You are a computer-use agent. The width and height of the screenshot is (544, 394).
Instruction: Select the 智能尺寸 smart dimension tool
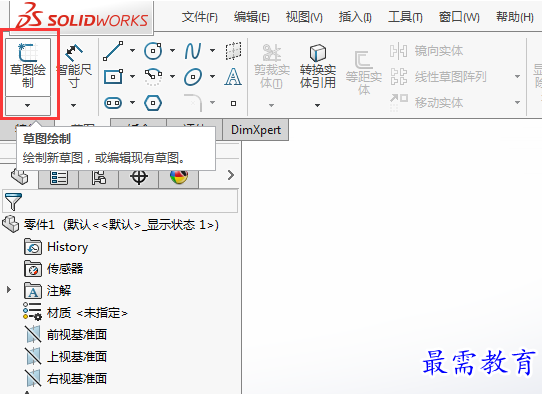74,67
